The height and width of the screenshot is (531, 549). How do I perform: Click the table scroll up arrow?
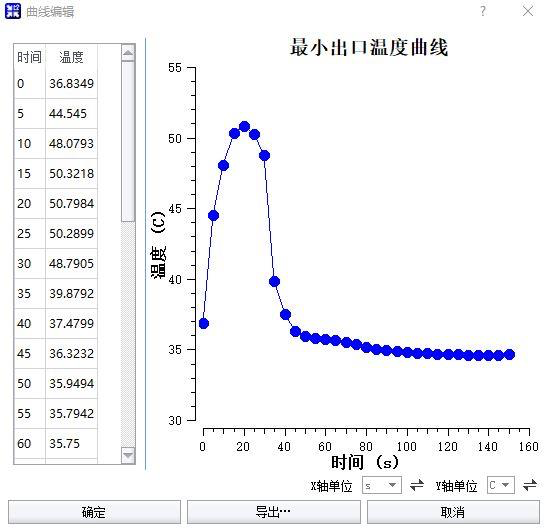pos(128,53)
